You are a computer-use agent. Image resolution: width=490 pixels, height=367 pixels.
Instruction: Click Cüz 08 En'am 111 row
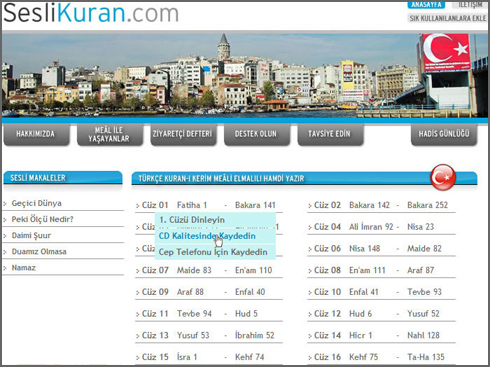click(x=381, y=270)
